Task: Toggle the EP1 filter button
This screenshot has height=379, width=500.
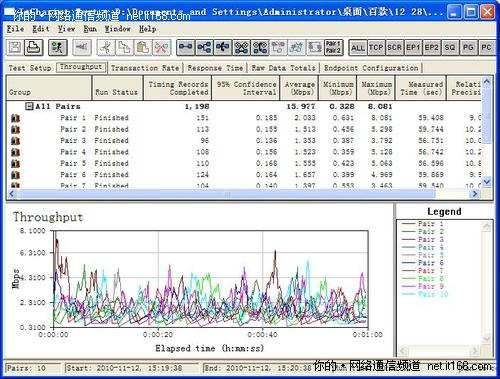Action: click(413, 48)
